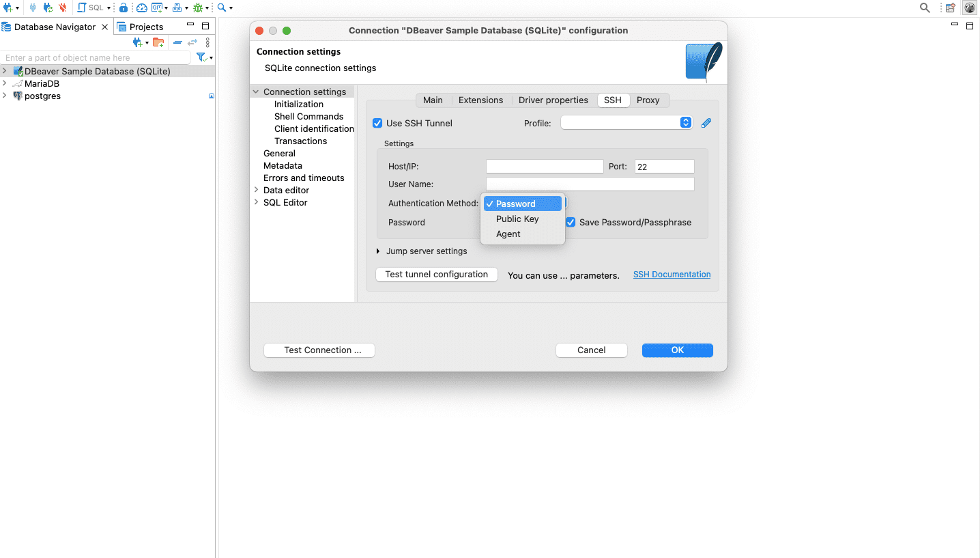This screenshot has width=980, height=558.
Task: Create new folder in Database Navigator
Action: click(x=158, y=42)
